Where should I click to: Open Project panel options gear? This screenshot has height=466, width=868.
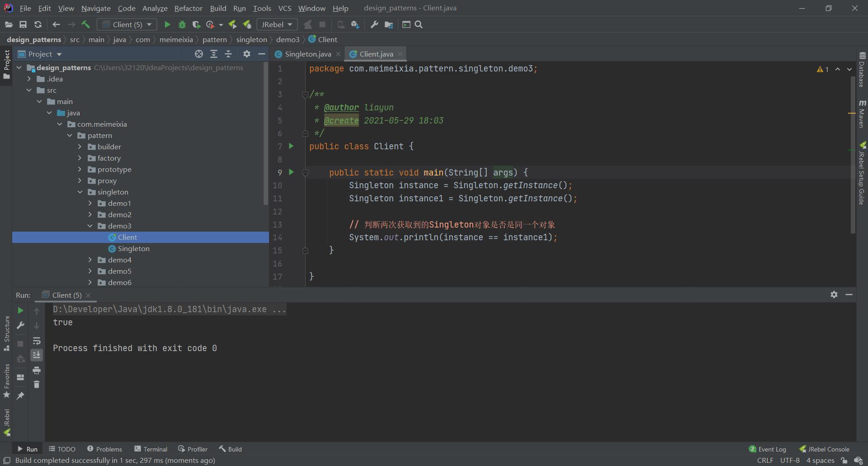tap(246, 54)
